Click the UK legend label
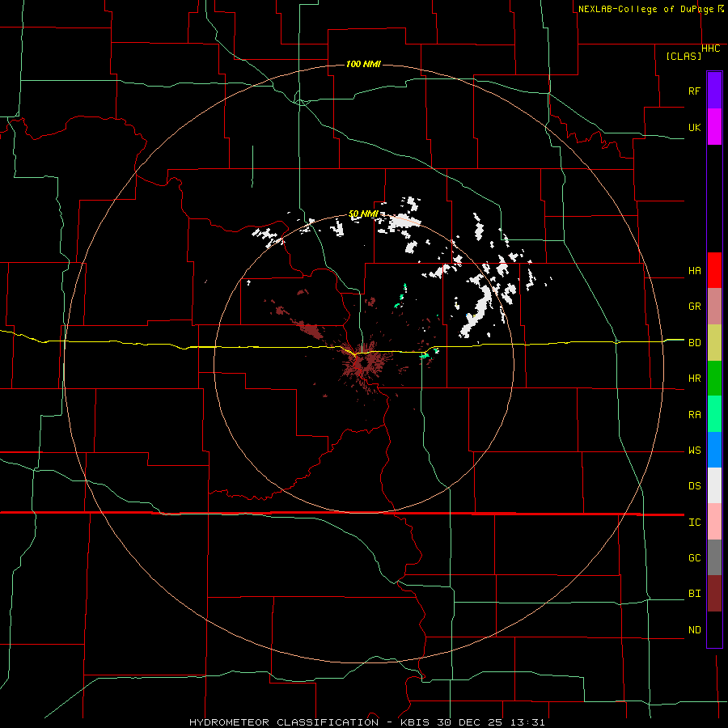Image resolution: width=728 pixels, height=728 pixels. click(694, 127)
